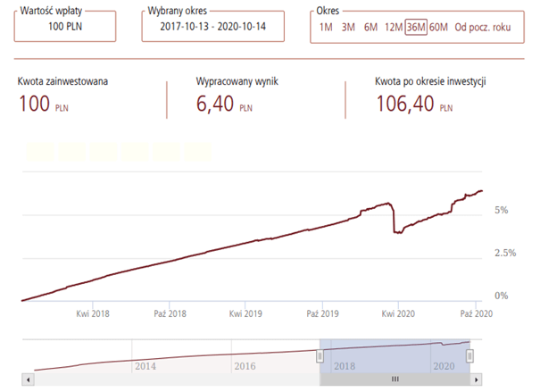The height and width of the screenshot is (392, 540).
Task: Click the 'Kwota zainwestowana' label
Action: (62, 81)
